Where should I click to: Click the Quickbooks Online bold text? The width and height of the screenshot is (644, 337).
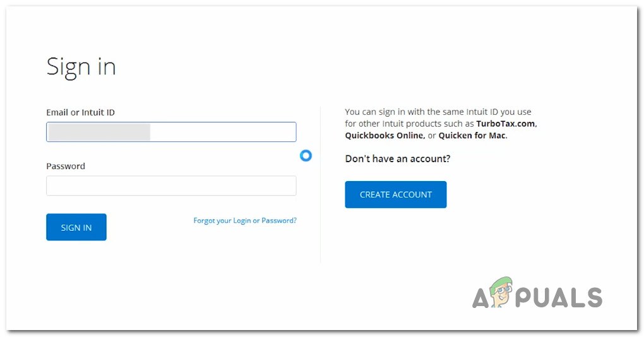coord(384,135)
